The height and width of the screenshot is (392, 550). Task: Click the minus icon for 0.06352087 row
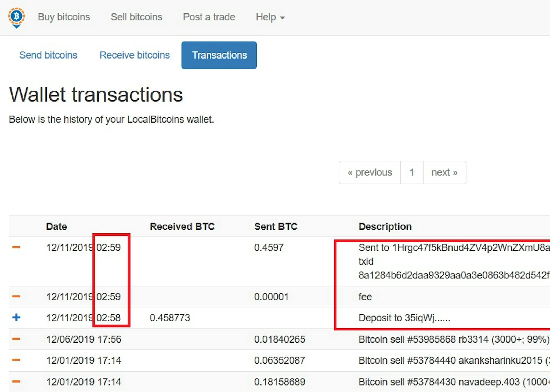[x=16, y=360]
